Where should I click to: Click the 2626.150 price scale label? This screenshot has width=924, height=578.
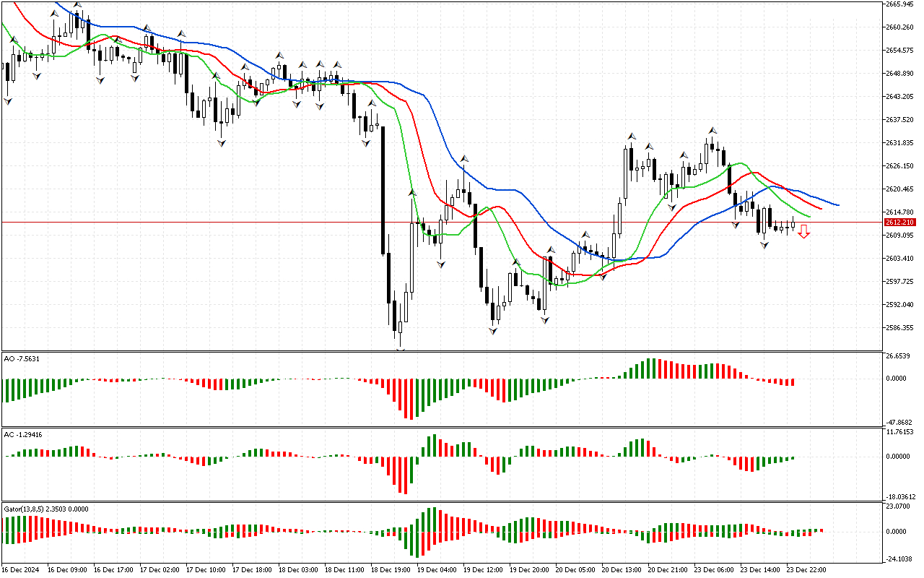pyautogui.click(x=899, y=166)
